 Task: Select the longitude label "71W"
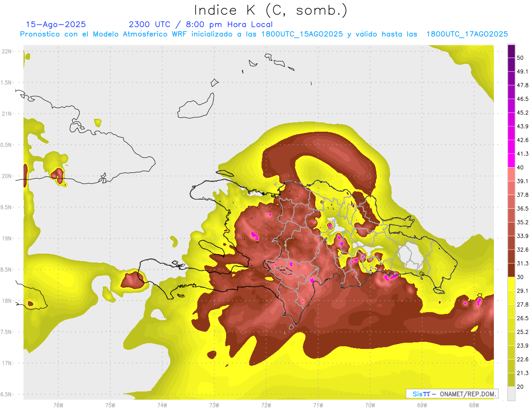click(318, 405)
